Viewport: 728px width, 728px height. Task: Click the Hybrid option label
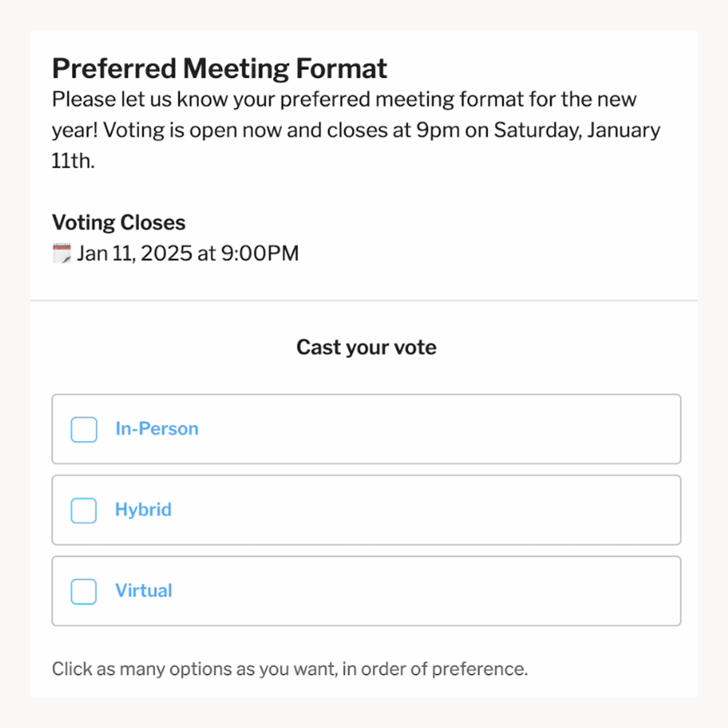pyautogui.click(x=143, y=510)
